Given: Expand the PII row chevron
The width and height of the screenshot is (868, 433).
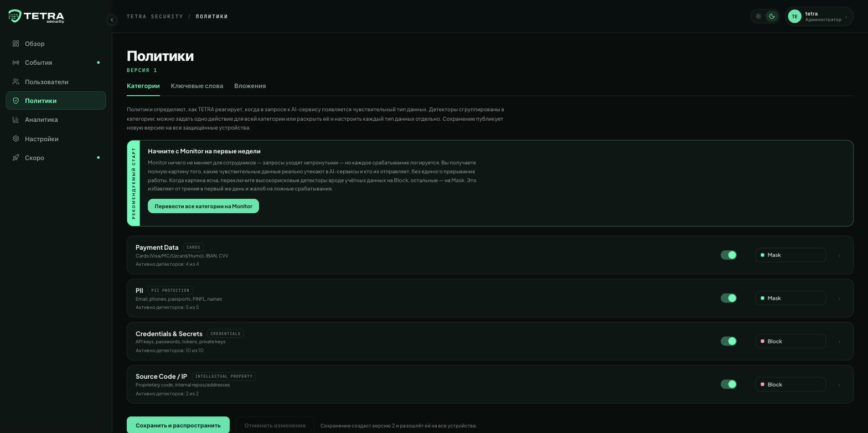Looking at the screenshot, I should [839, 298].
